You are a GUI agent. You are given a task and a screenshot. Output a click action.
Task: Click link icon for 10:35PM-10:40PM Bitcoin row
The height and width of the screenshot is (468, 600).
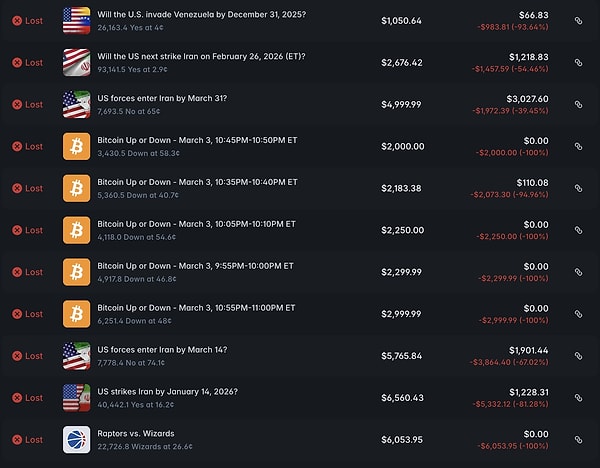[578, 188]
